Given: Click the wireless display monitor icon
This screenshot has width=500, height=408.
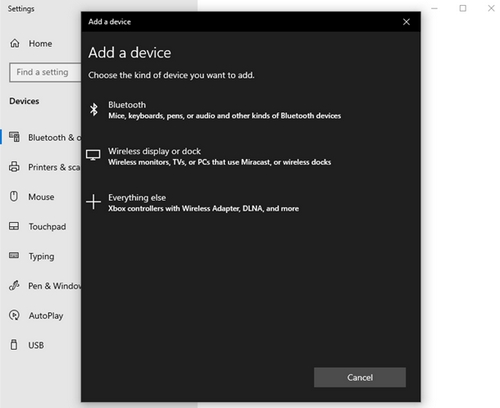Looking at the screenshot, I should coord(93,155).
